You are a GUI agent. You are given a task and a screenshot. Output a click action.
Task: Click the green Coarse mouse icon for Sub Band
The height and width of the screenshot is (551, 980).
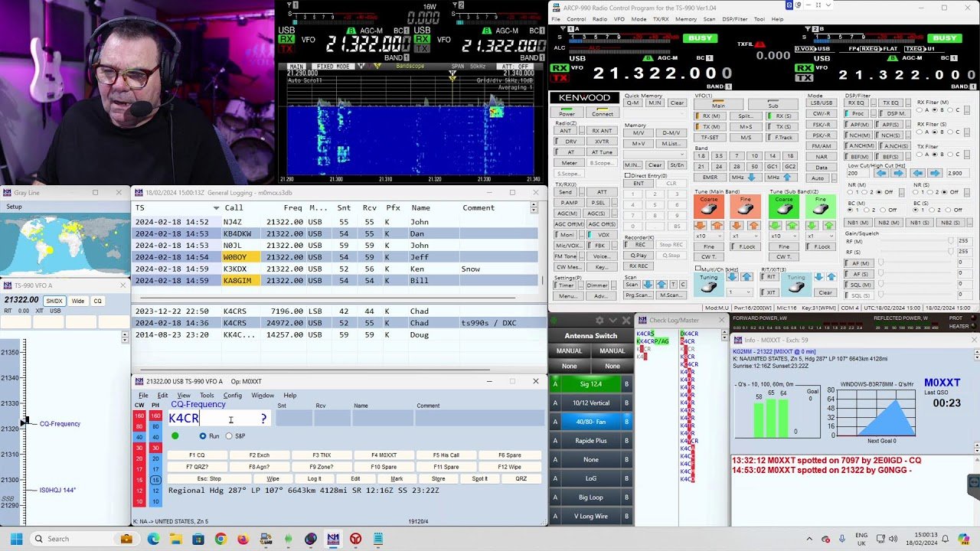click(x=784, y=207)
